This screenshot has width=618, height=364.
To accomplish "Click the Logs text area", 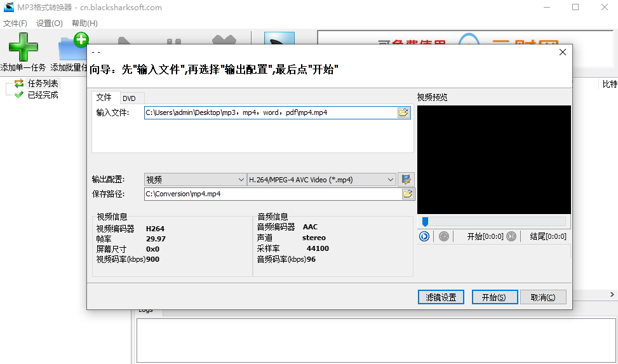I will point(376,340).
